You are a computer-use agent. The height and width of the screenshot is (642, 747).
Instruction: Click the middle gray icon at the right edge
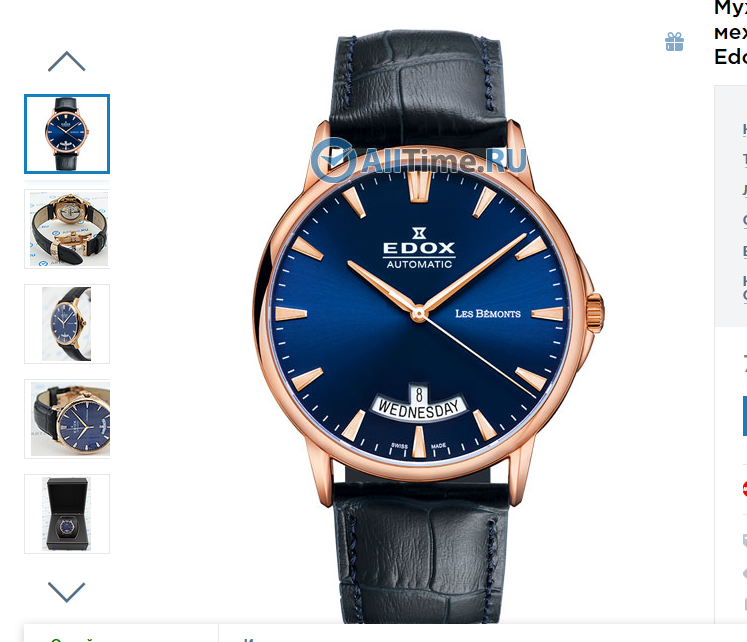coord(745,573)
